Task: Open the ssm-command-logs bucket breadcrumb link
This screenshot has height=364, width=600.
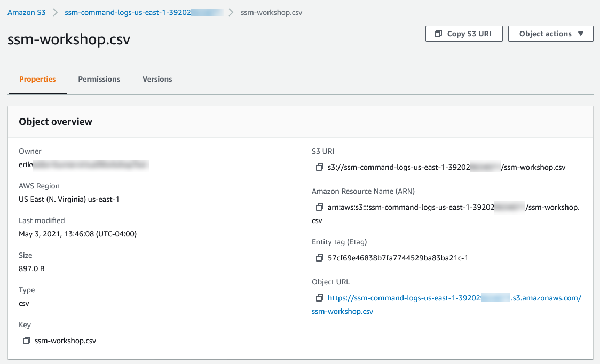Action: pyautogui.click(x=144, y=12)
